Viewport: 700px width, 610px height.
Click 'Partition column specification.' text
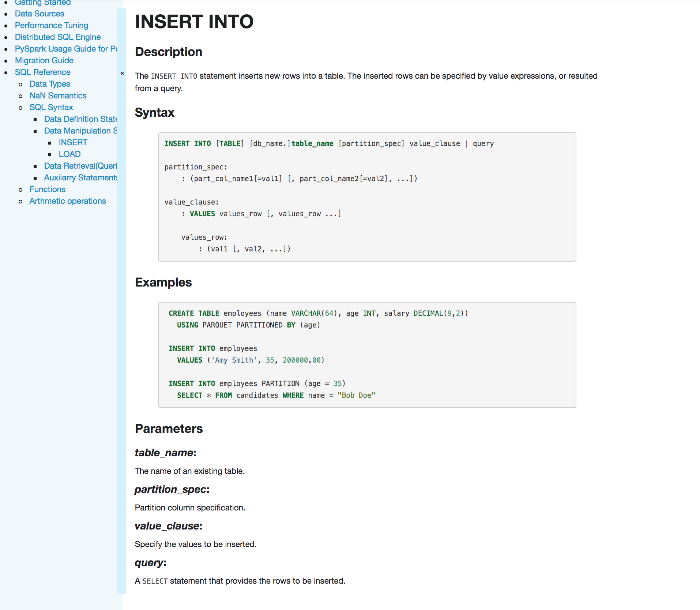[190, 508]
